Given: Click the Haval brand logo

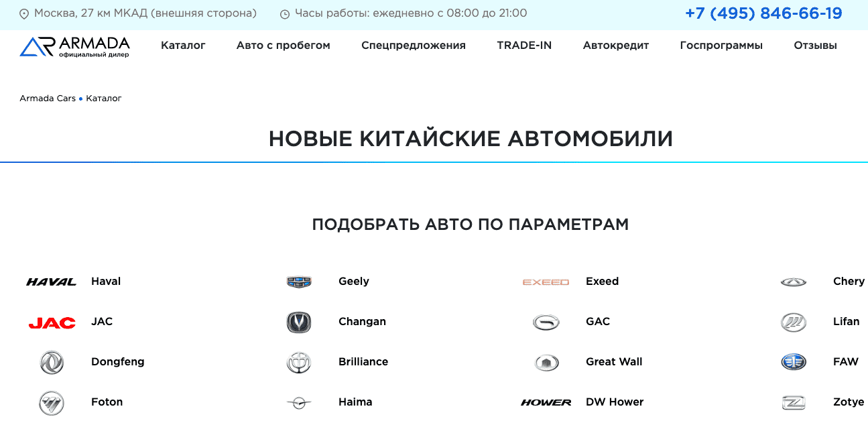Looking at the screenshot, I should click(52, 281).
